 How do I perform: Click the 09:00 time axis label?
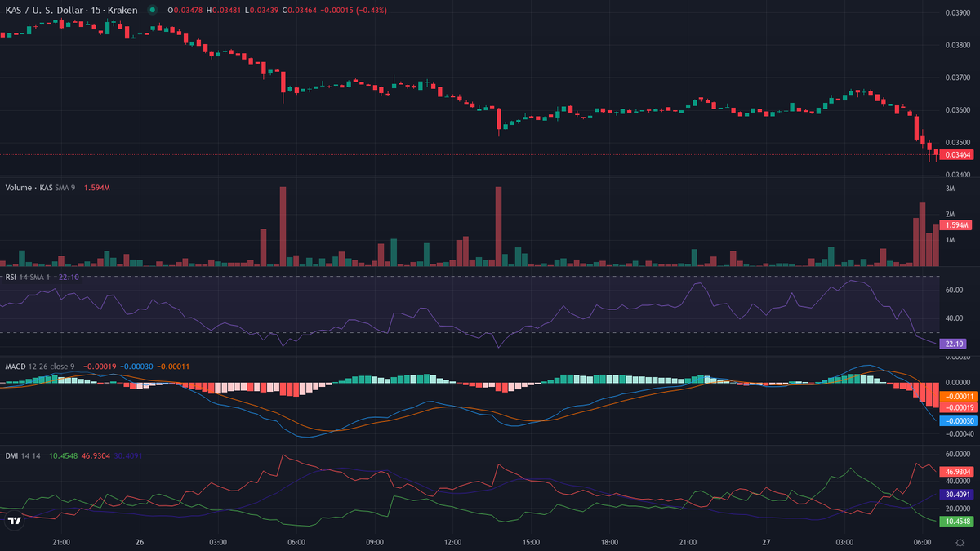(x=375, y=542)
